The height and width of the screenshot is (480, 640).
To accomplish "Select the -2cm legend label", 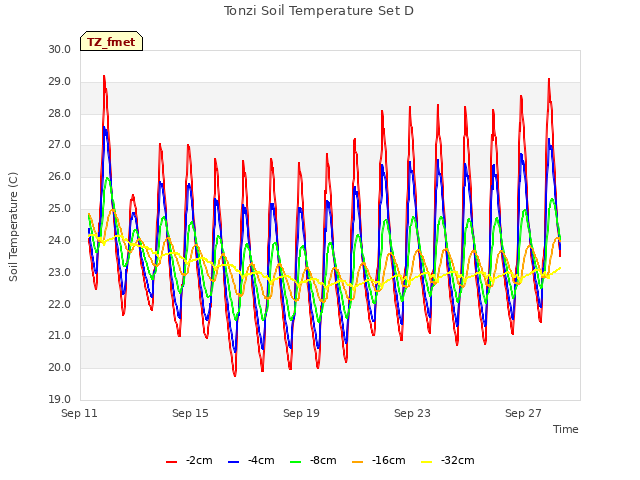I will [x=199, y=460].
